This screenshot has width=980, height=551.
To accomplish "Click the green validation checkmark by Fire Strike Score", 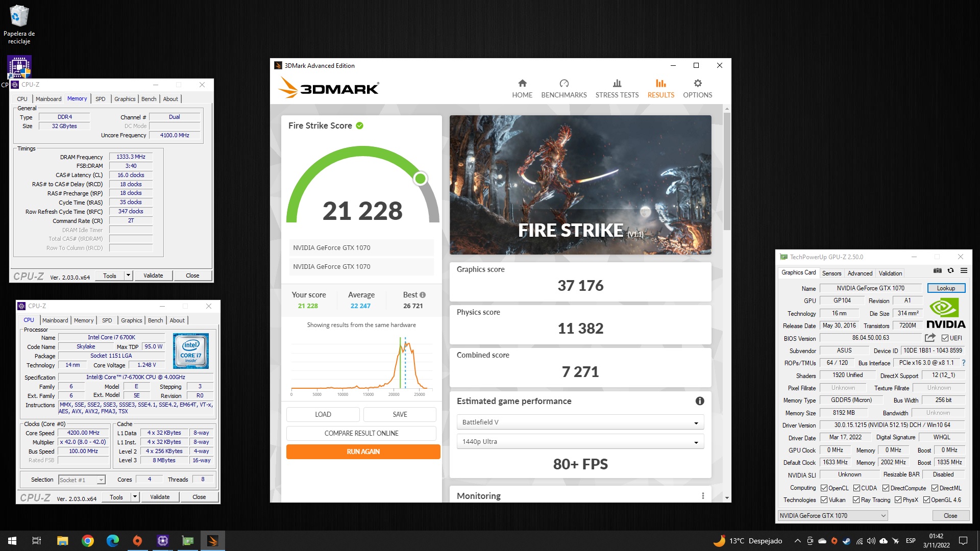I will coord(360,126).
